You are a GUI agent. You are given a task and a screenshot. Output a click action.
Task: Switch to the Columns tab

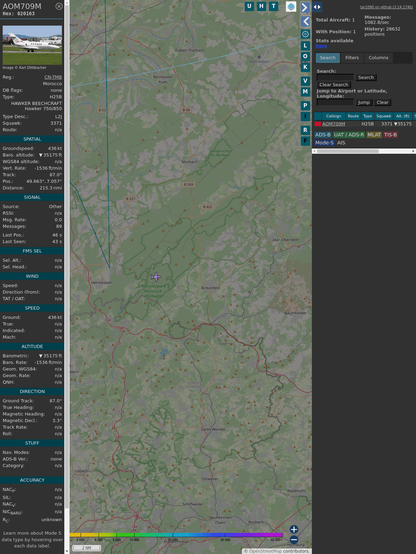[378, 58]
